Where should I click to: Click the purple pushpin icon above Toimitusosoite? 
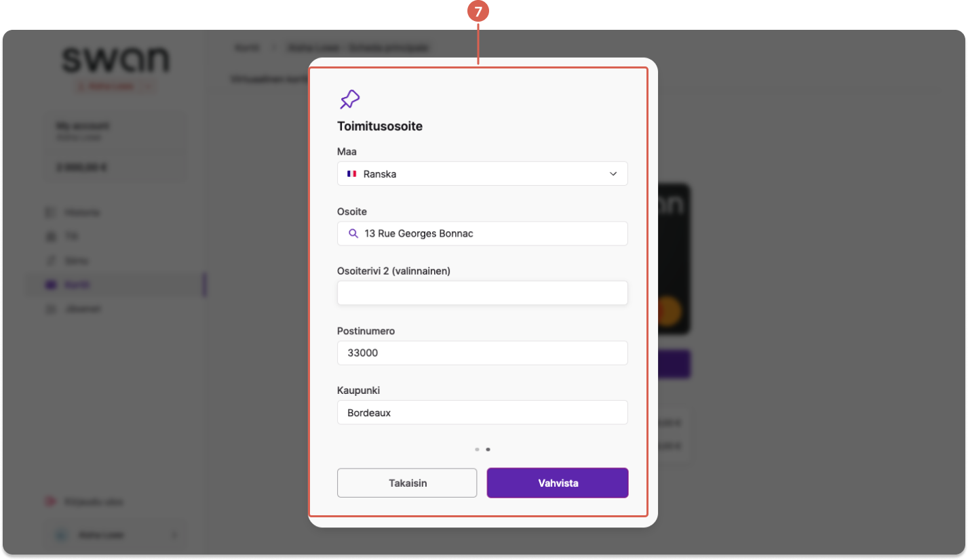click(x=349, y=100)
